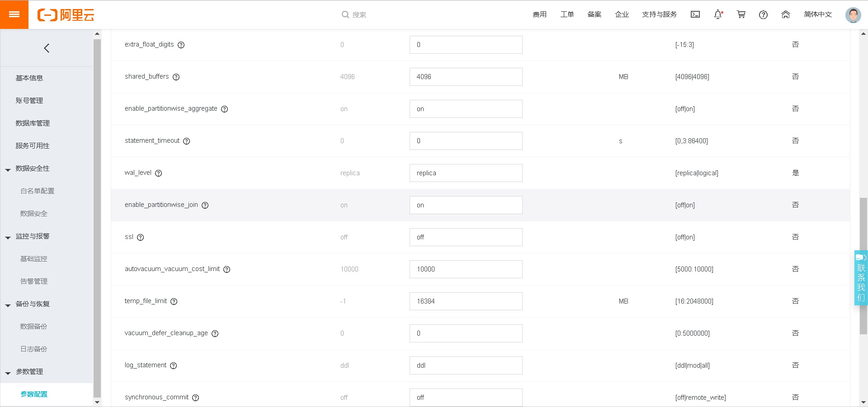Click the main page scrollbar up arrow
Image resolution: width=868 pixels, height=407 pixels.
[863, 34]
